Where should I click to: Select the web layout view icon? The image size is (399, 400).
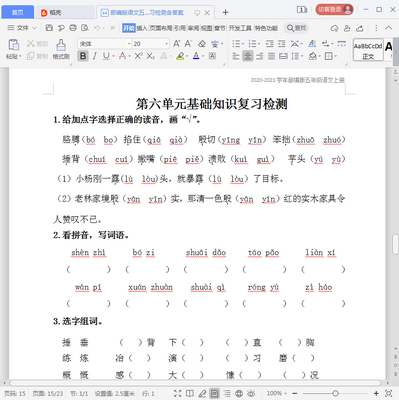[x=239, y=393]
